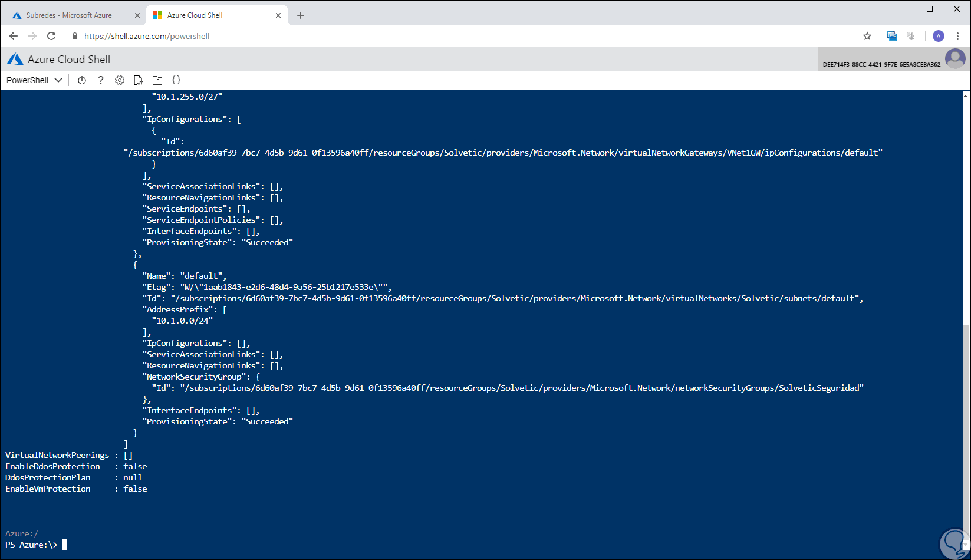
Task: Click the Azure Cloud Shell logo
Action: point(15,60)
